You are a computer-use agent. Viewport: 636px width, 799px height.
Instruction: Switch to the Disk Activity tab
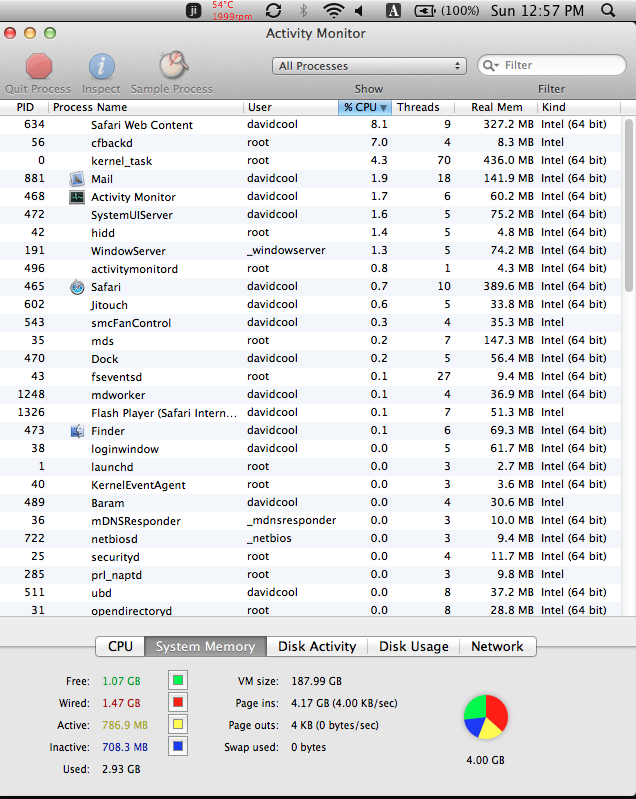point(317,646)
